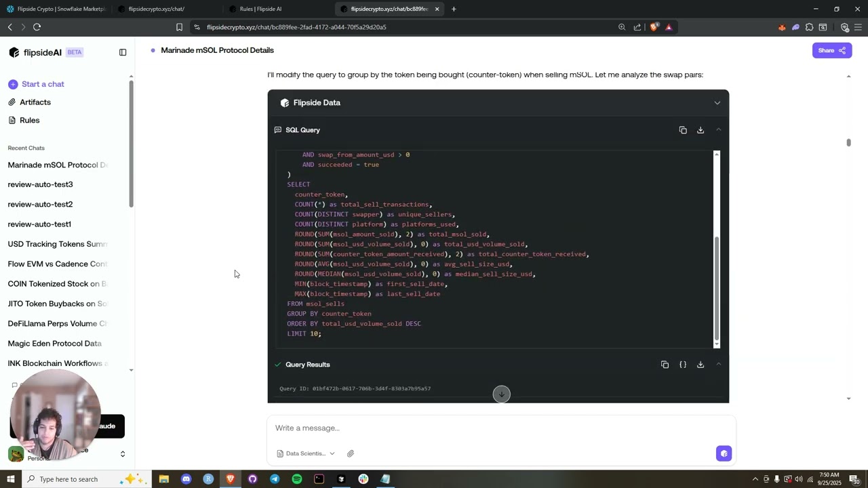Open the Marinade mSOL Protocol recent chat
868x488 pixels.
pos(58,165)
